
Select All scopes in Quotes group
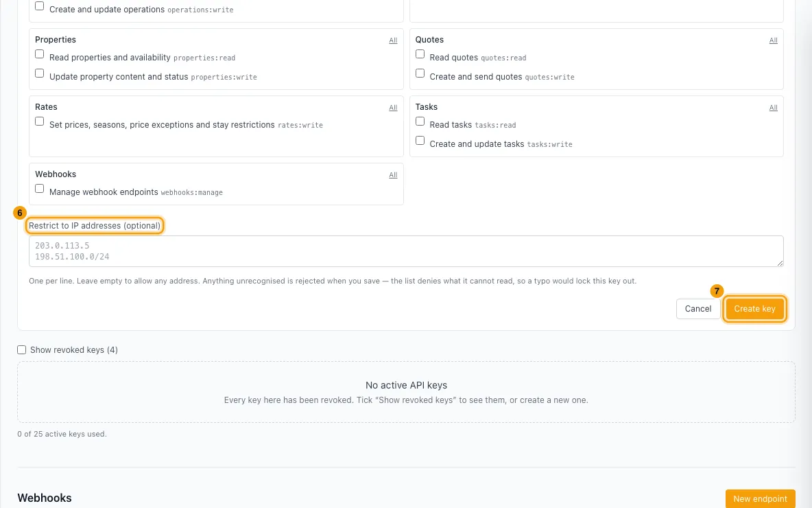pyautogui.click(x=773, y=41)
